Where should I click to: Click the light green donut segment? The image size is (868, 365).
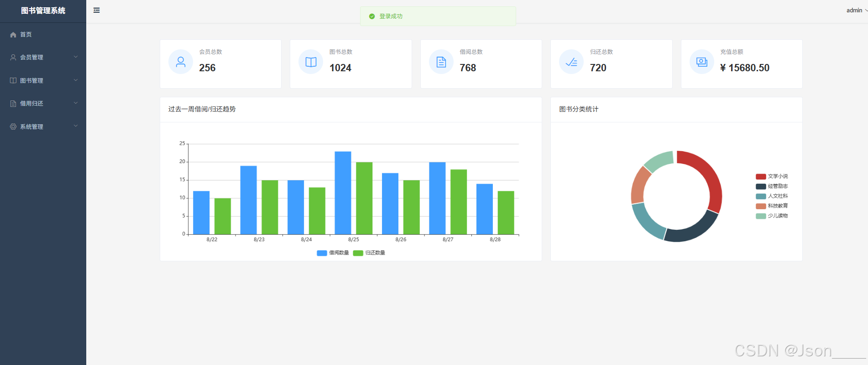(x=659, y=160)
